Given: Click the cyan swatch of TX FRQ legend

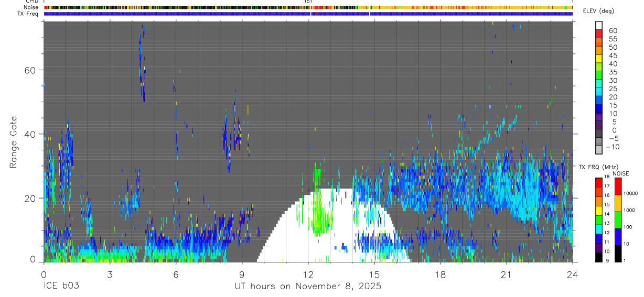Looking at the screenshot, I should pos(599,228).
